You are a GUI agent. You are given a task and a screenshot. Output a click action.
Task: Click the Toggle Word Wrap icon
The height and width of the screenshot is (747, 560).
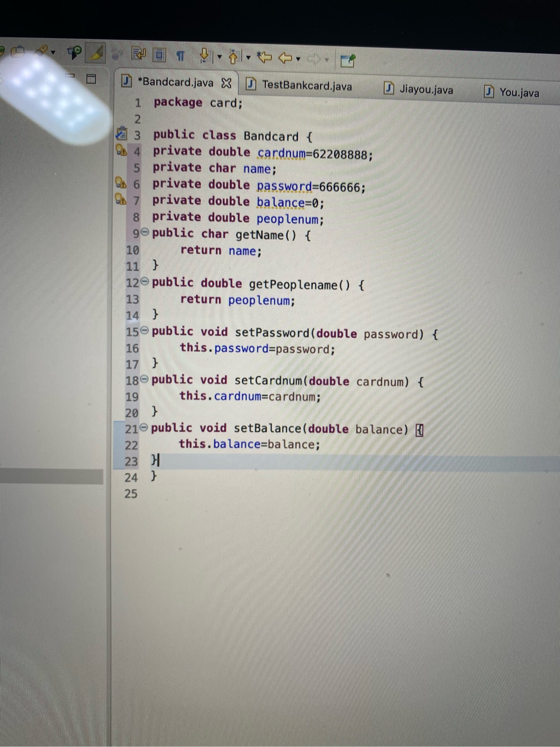(x=139, y=54)
